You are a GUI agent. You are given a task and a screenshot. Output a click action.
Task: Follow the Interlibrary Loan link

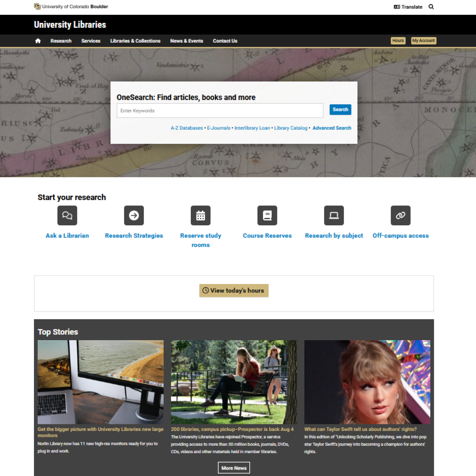tap(252, 128)
